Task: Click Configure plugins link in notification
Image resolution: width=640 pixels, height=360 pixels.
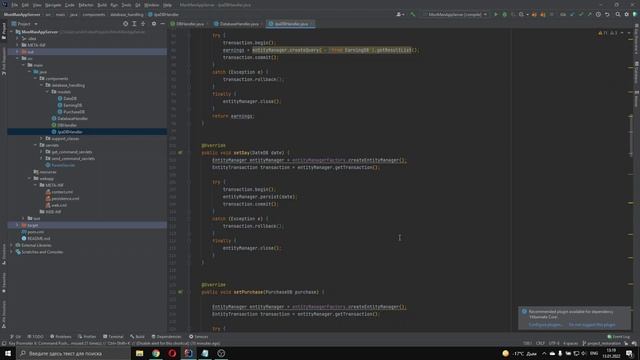Action: [x=545, y=325]
